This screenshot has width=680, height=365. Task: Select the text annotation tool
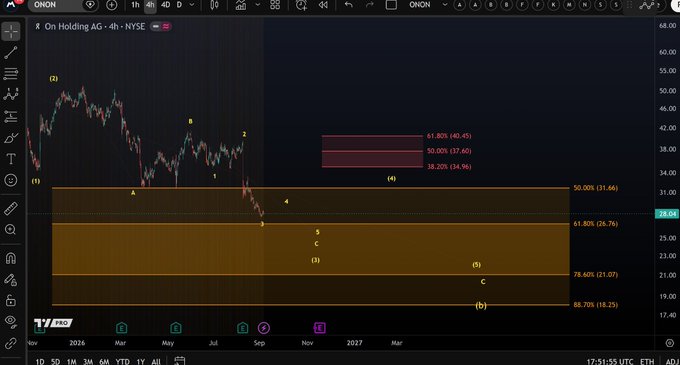(11, 159)
